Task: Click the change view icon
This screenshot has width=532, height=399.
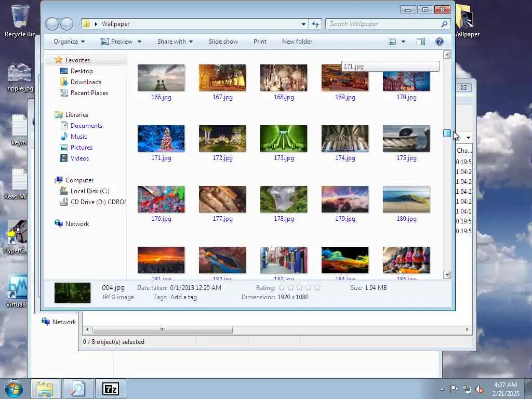Action: coord(392,42)
